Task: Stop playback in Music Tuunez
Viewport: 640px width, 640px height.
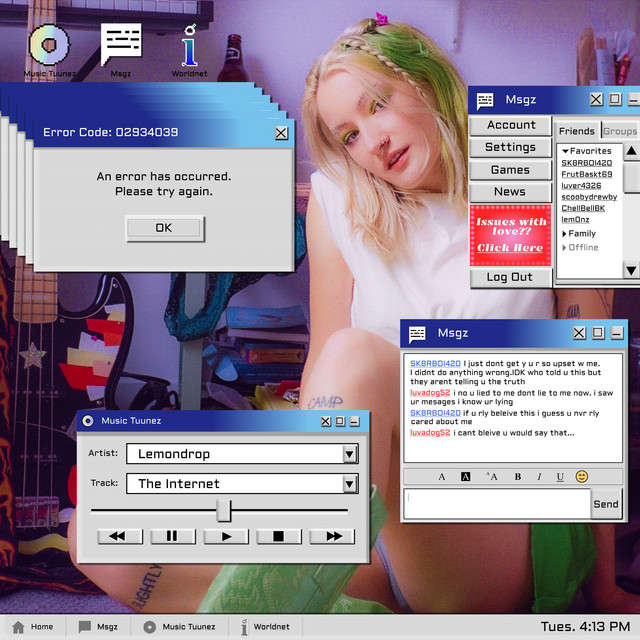Action: 279,536
